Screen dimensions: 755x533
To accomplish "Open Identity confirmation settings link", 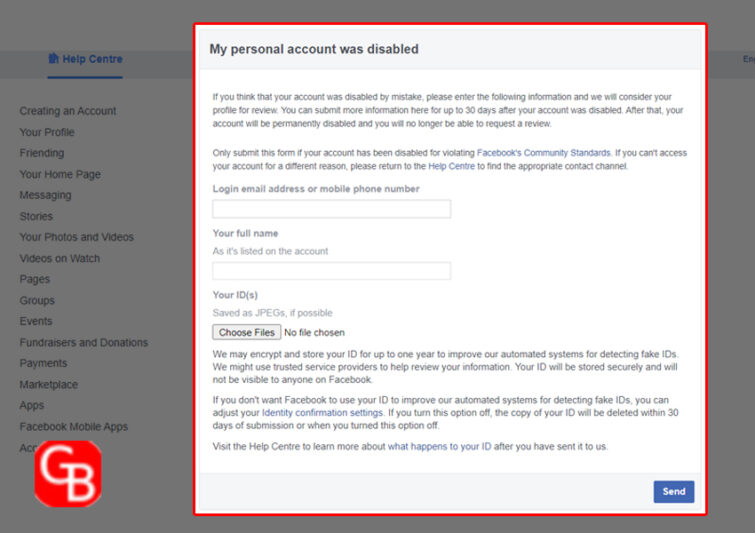I will point(322,413).
